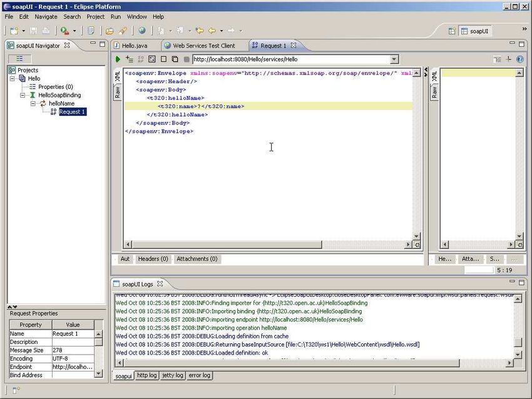Open the File menu
Viewport: 532px width, 399px height.
9,17
